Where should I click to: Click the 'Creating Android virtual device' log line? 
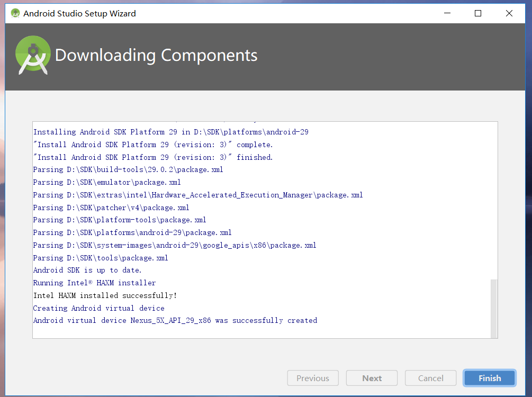[x=98, y=308]
